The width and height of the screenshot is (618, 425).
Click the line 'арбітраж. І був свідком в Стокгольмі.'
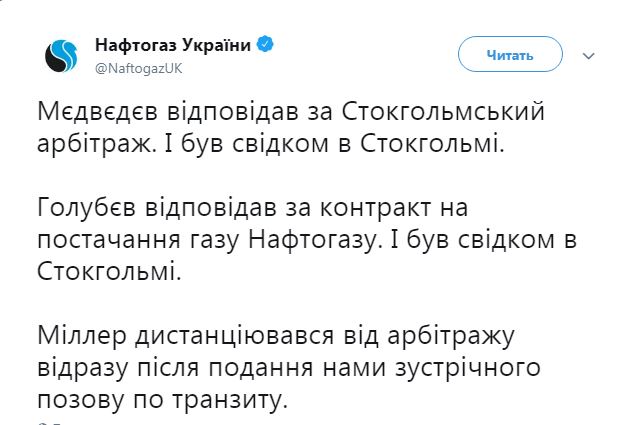click(x=268, y=142)
